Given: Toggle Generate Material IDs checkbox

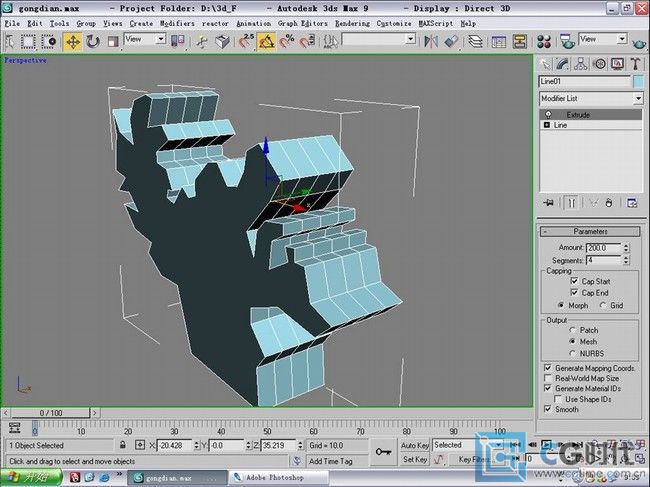Looking at the screenshot, I should pos(548,388).
